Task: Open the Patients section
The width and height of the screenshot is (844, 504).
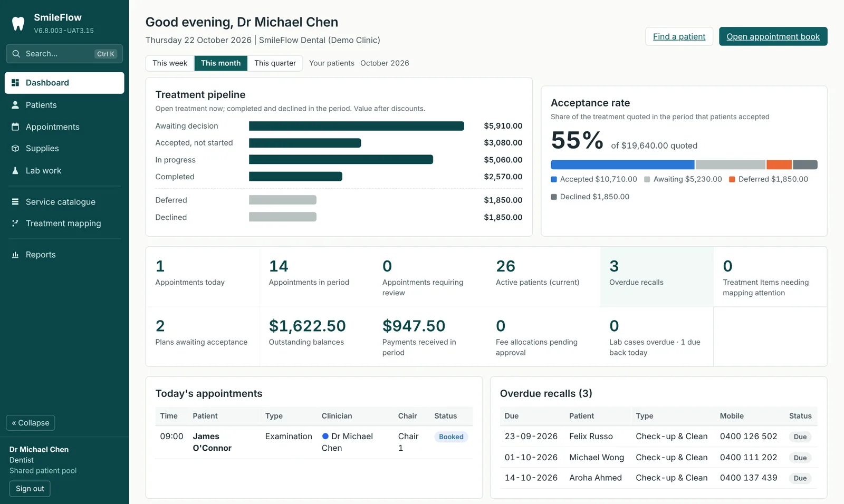Action: click(x=64, y=105)
